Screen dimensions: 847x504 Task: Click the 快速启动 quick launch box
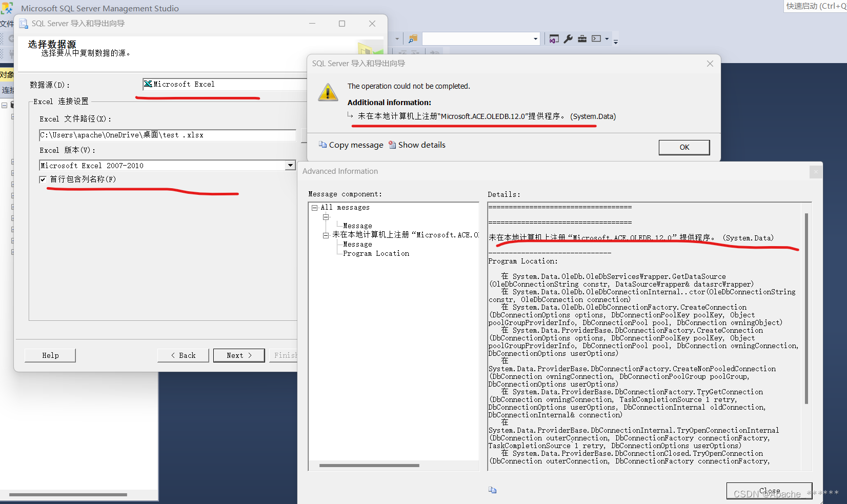click(815, 6)
